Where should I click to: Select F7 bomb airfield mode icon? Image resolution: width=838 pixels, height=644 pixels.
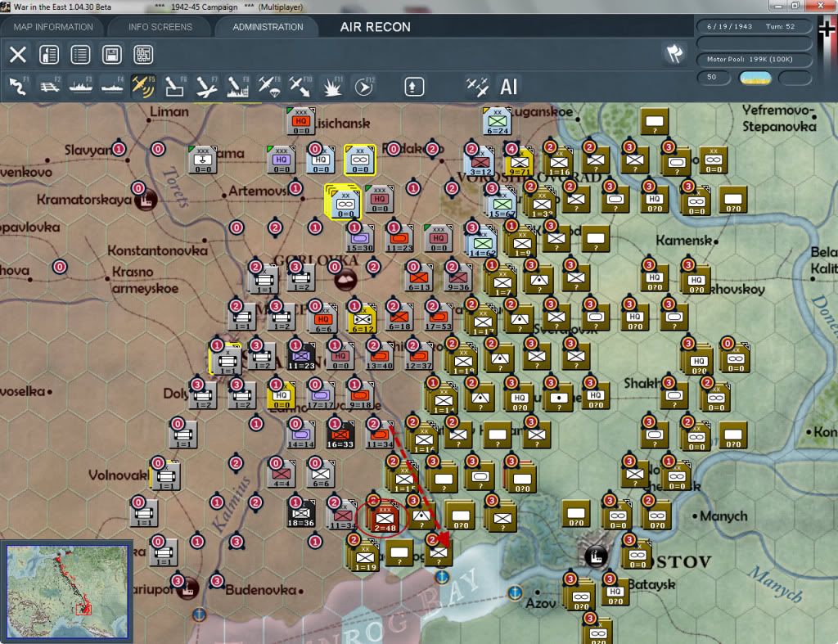pyautogui.click(x=206, y=87)
